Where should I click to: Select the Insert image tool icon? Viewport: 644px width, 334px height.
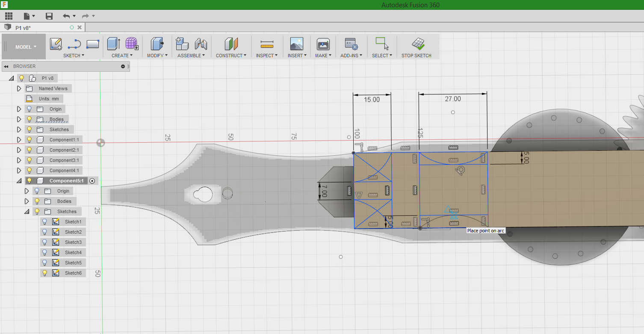click(296, 44)
